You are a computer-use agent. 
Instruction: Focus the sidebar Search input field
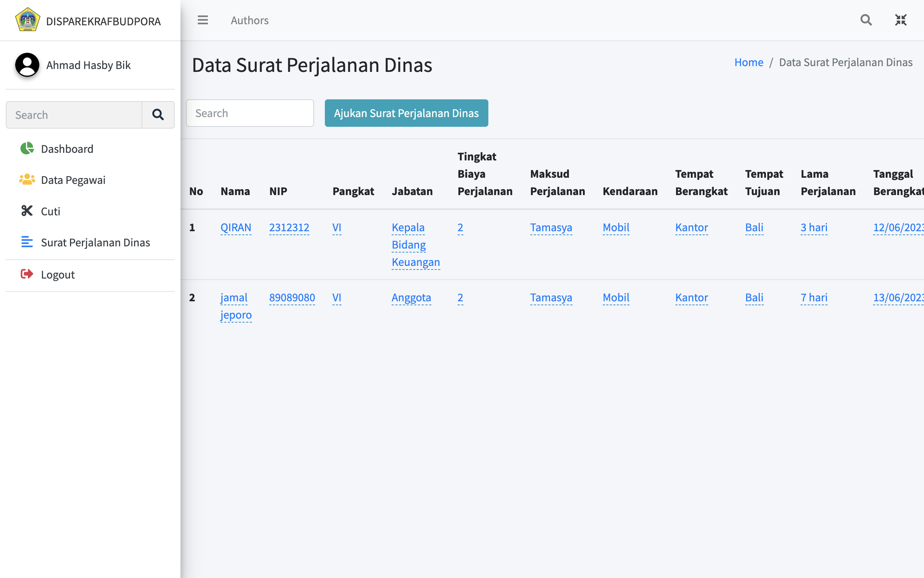pyautogui.click(x=74, y=115)
